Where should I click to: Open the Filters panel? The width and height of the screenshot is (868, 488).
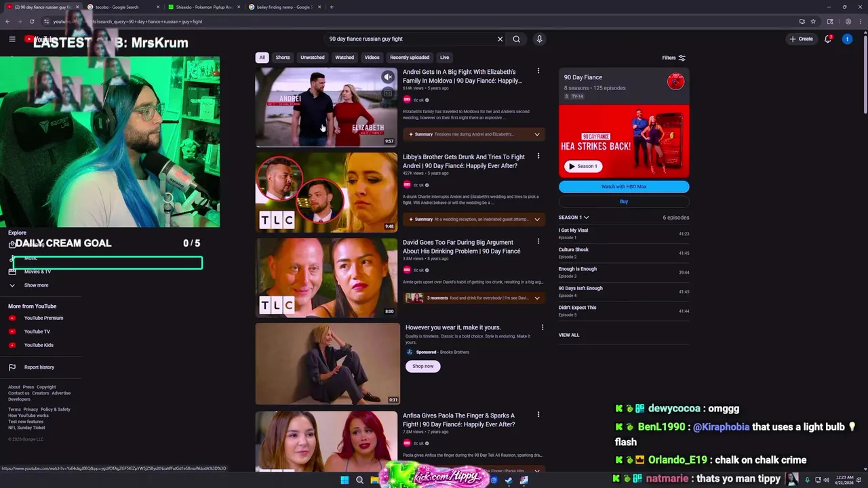[674, 58]
